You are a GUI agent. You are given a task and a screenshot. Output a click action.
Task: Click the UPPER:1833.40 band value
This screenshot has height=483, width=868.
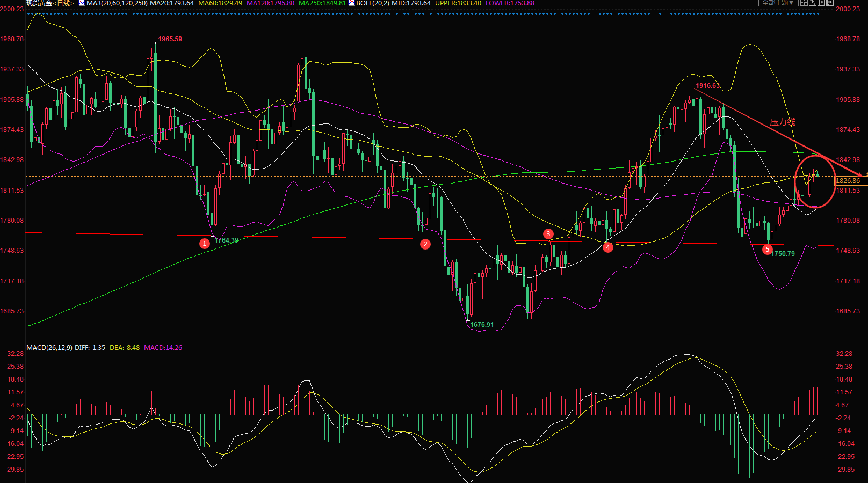tap(458, 3)
